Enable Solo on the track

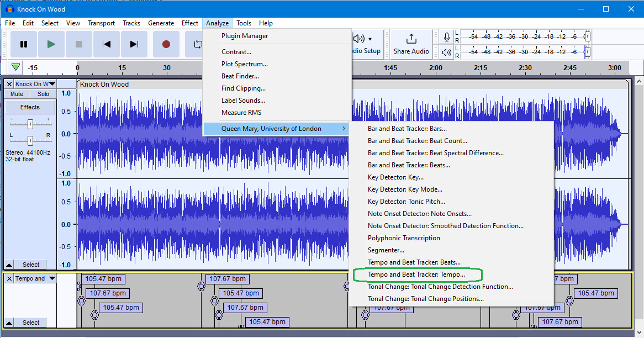pyautogui.click(x=44, y=93)
